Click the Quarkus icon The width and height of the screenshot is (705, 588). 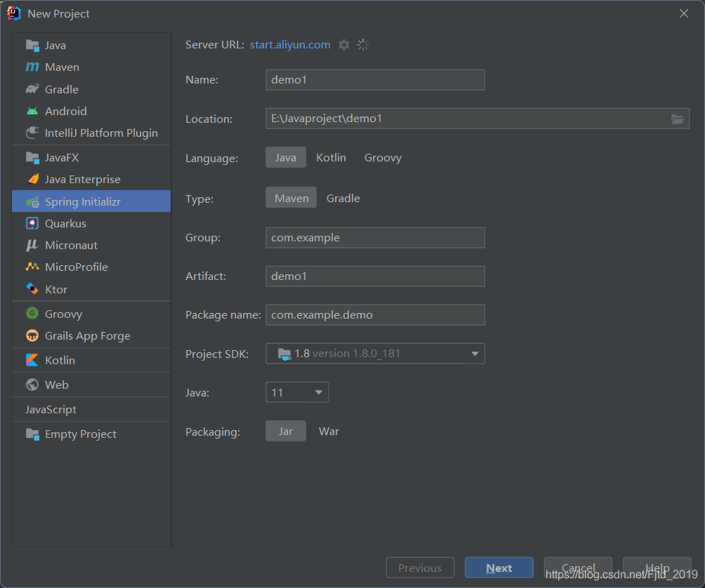[x=32, y=223]
